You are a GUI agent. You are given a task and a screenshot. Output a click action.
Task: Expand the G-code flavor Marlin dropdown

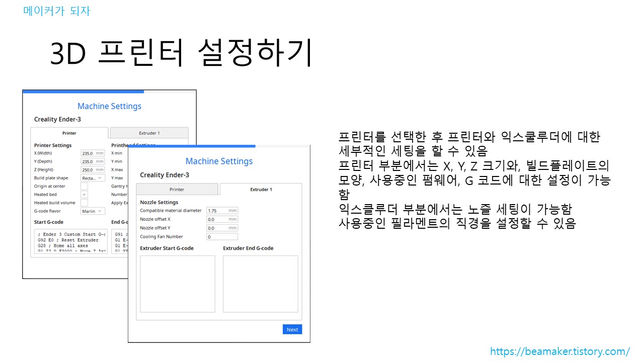pyautogui.click(x=93, y=211)
